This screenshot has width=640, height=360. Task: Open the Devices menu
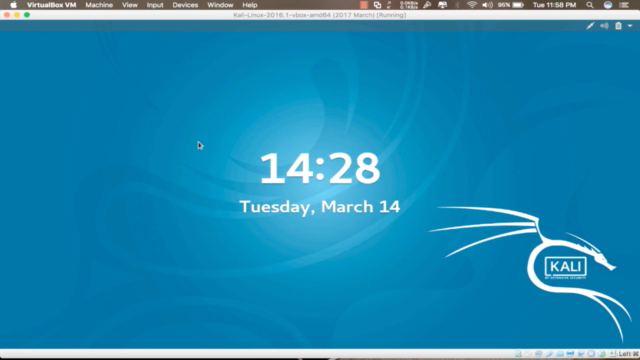tap(185, 5)
